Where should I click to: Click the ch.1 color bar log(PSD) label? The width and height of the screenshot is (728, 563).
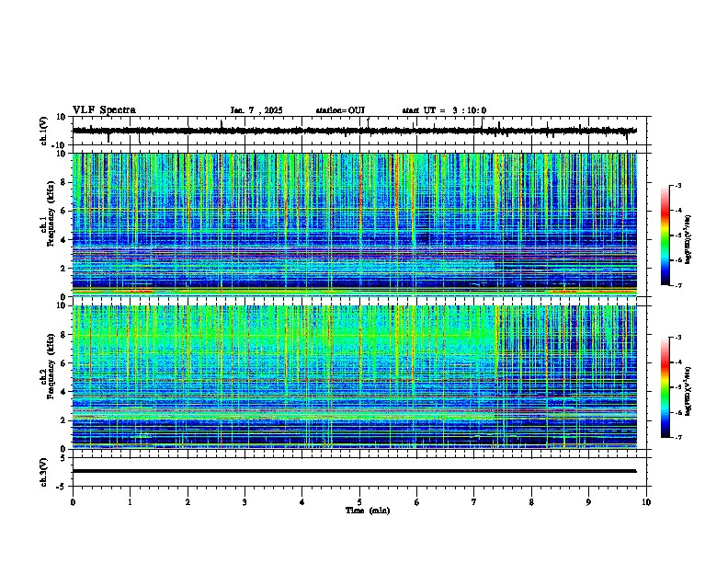point(688,239)
